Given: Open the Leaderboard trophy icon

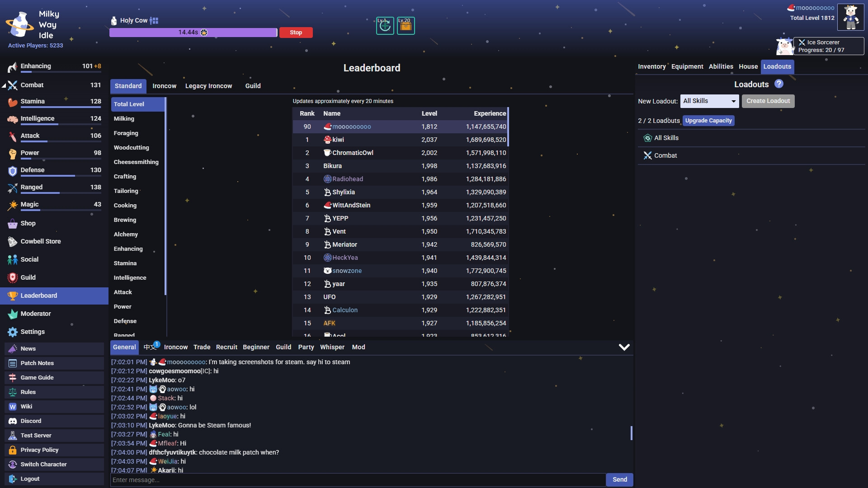Looking at the screenshot, I should (13, 296).
